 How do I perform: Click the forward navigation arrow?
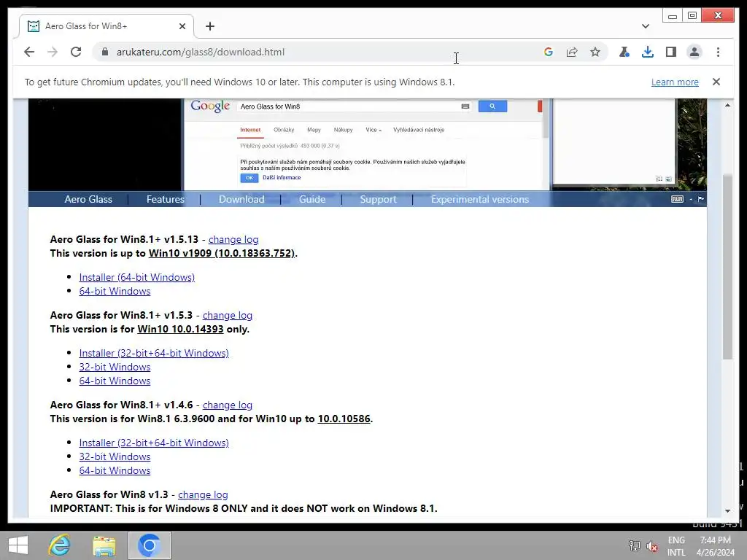(53, 52)
